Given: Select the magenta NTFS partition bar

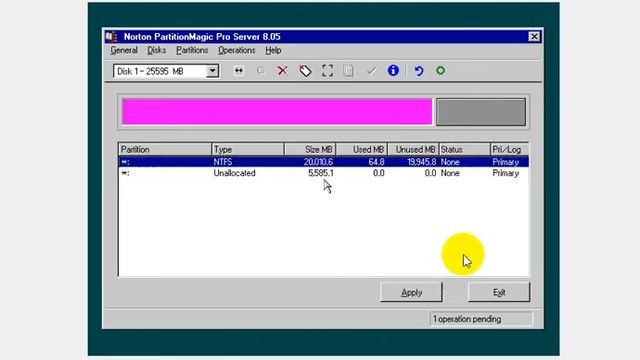Looking at the screenshot, I should (277, 111).
